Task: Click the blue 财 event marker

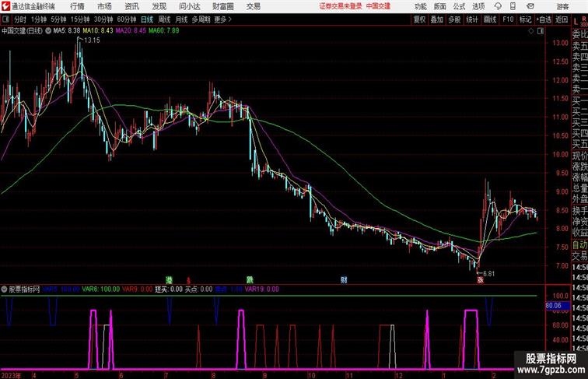Action: click(x=344, y=280)
